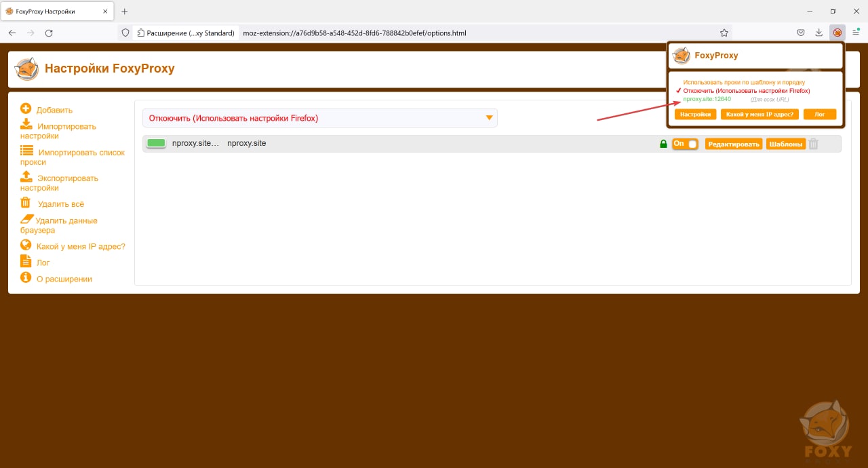Click 'Удалить всё' link text in sidebar
This screenshot has width=868, height=468.
[x=61, y=203]
